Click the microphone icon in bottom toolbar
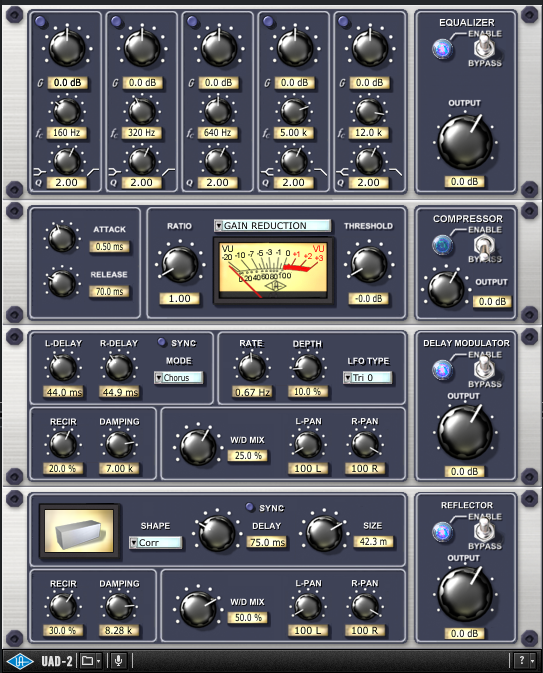This screenshot has height=673, width=543. 118,661
